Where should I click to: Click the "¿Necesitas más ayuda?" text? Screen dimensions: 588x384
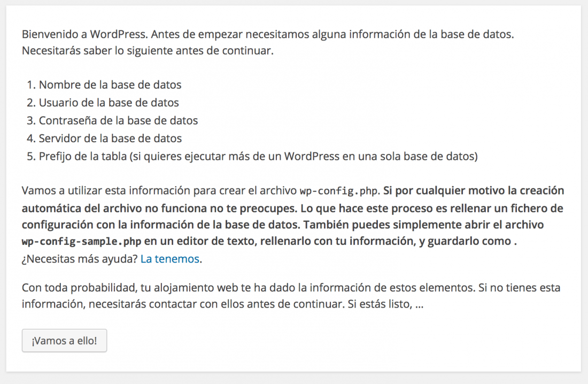click(80, 259)
